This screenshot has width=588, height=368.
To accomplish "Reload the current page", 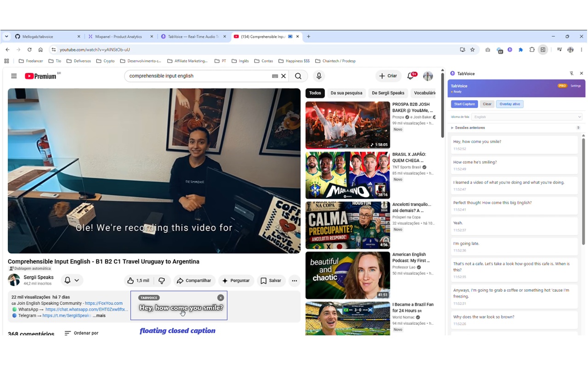I will tap(29, 50).
